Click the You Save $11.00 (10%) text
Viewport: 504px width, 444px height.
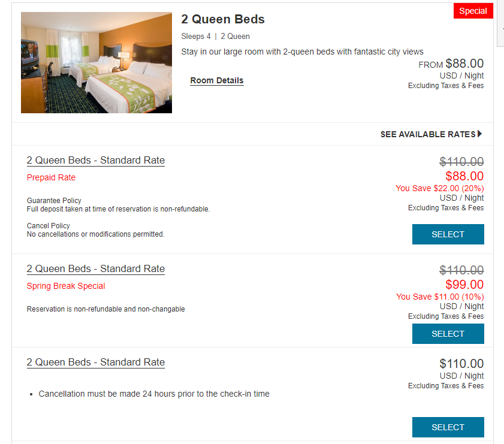tap(440, 297)
